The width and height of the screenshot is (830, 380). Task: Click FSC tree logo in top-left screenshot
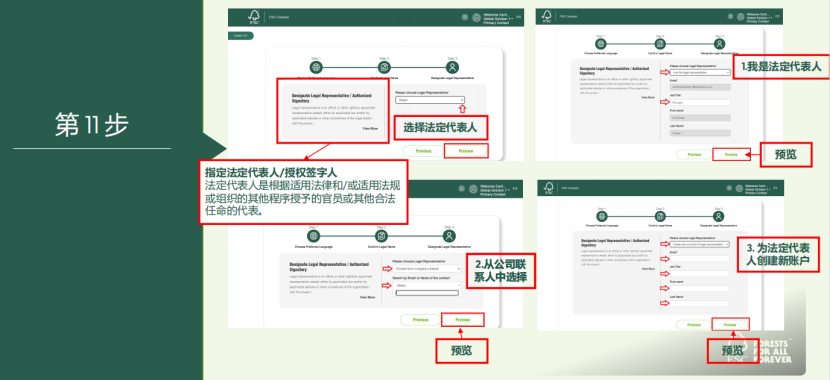click(254, 17)
